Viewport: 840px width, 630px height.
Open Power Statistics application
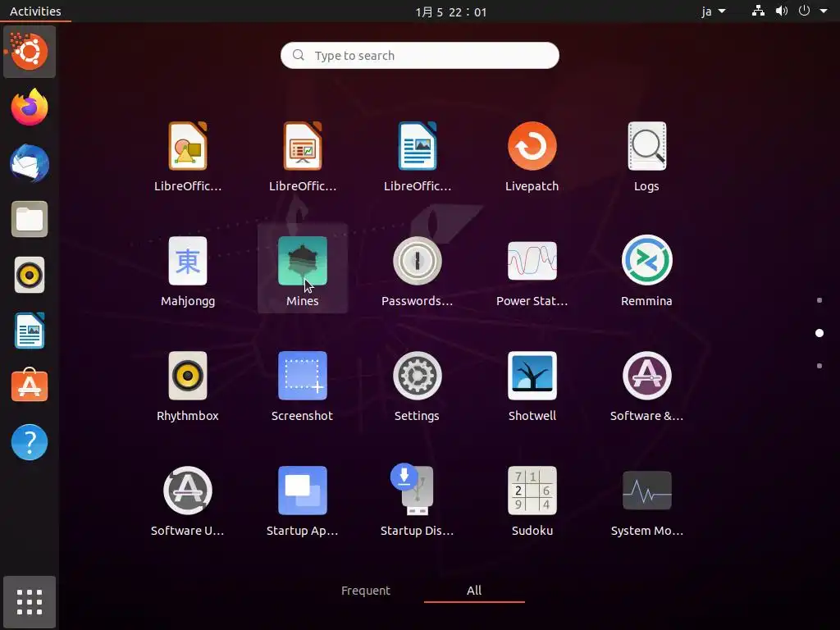[532, 261]
